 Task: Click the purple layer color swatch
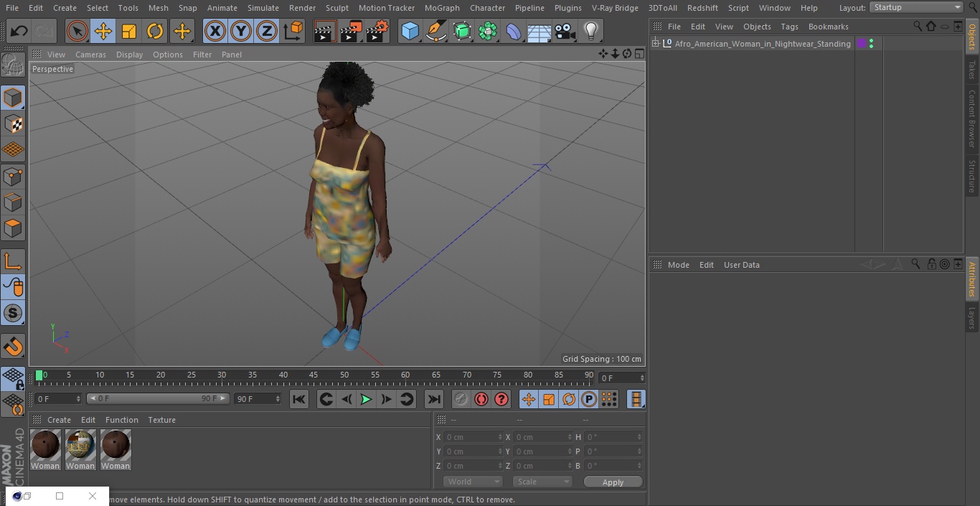click(862, 44)
